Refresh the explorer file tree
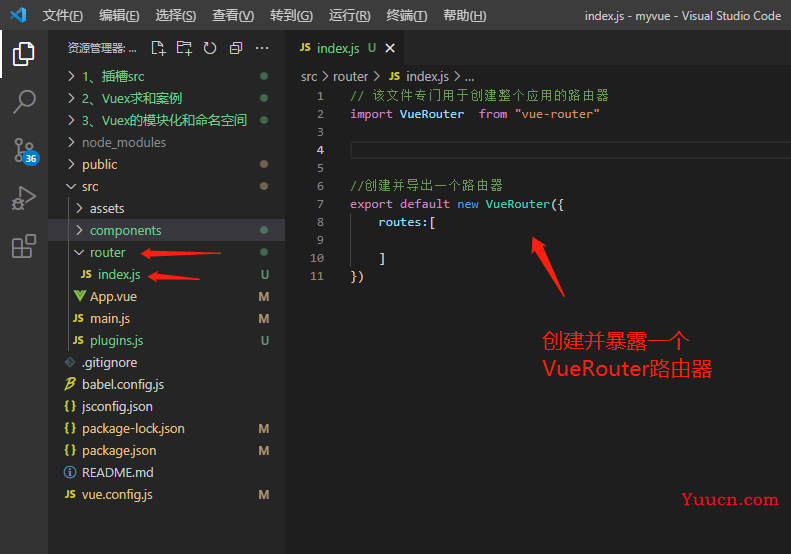 (x=210, y=48)
